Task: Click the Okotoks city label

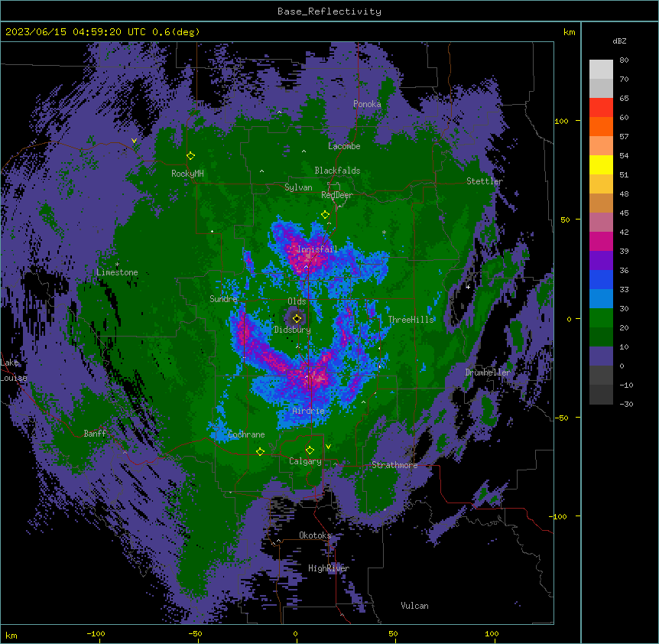Action: (315, 535)
